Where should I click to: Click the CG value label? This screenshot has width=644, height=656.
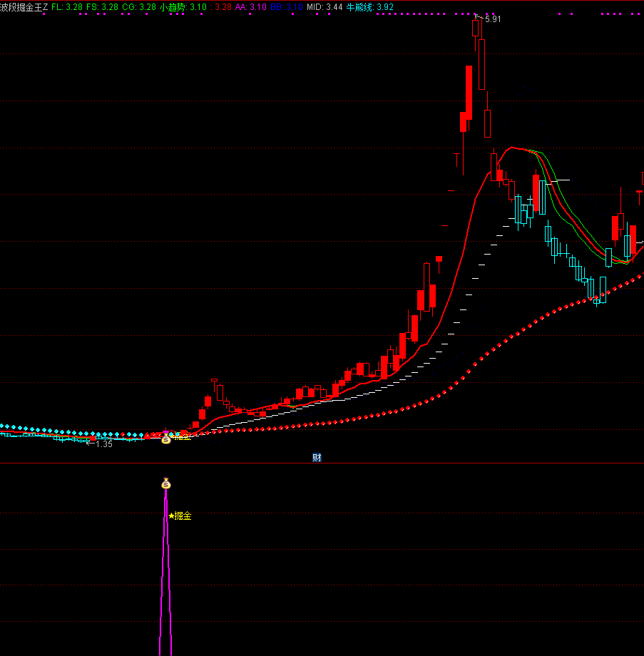click(138, 7)
